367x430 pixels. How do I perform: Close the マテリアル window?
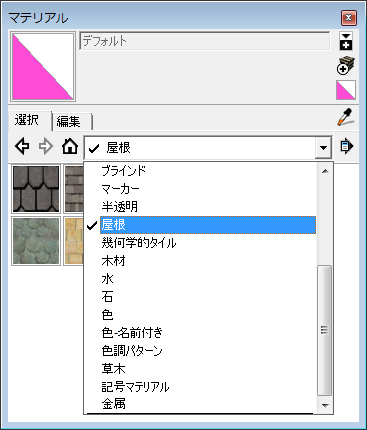(349, 18)
